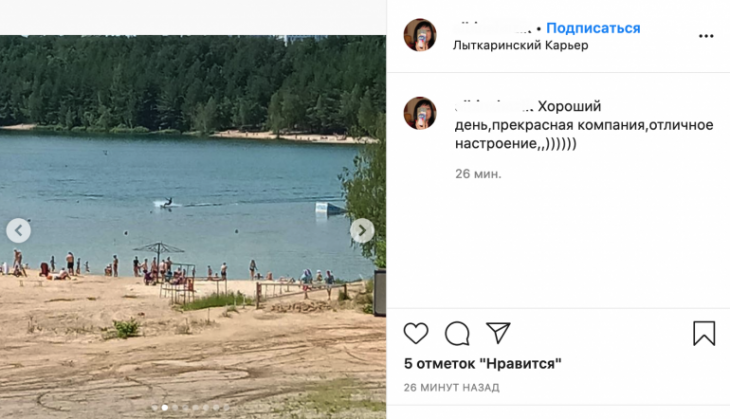This screenshot has height=419, width=730.
Task: Advance to the next photo with the right arrow
Action: tap(362, 230)
